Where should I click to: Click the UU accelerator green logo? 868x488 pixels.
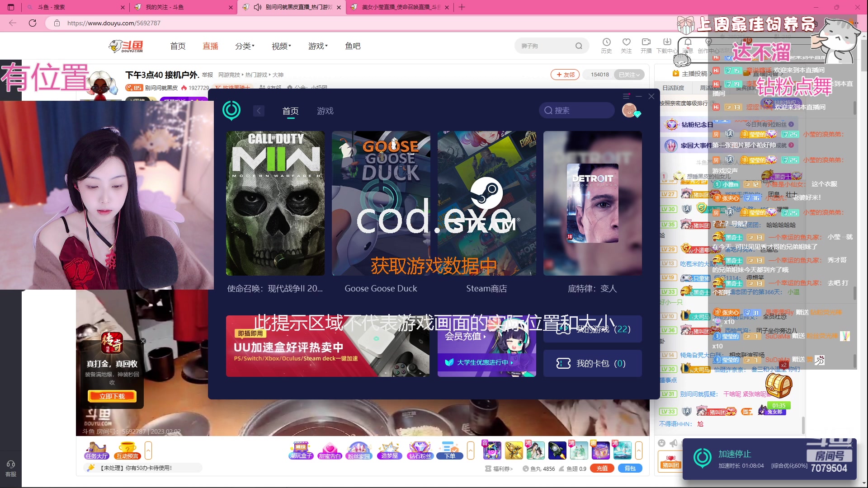[x=231, y=110]
